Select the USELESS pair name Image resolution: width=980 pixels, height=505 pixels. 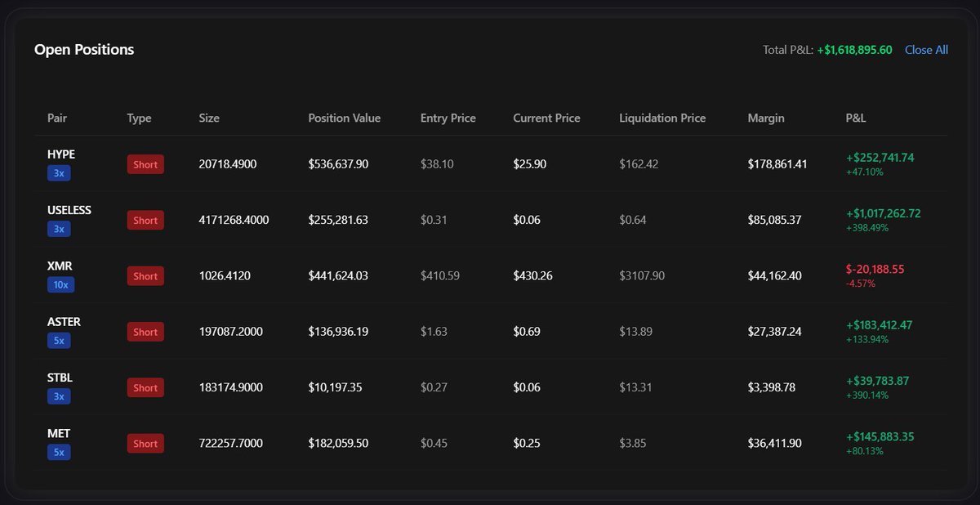tap(69, 210)
